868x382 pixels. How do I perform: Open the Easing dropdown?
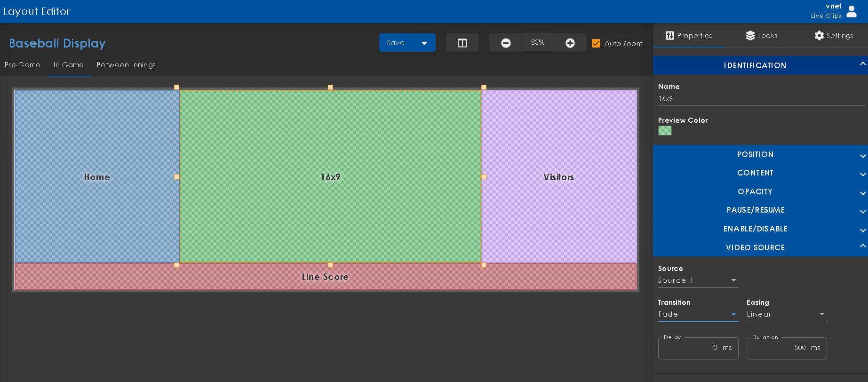[787, 314]
